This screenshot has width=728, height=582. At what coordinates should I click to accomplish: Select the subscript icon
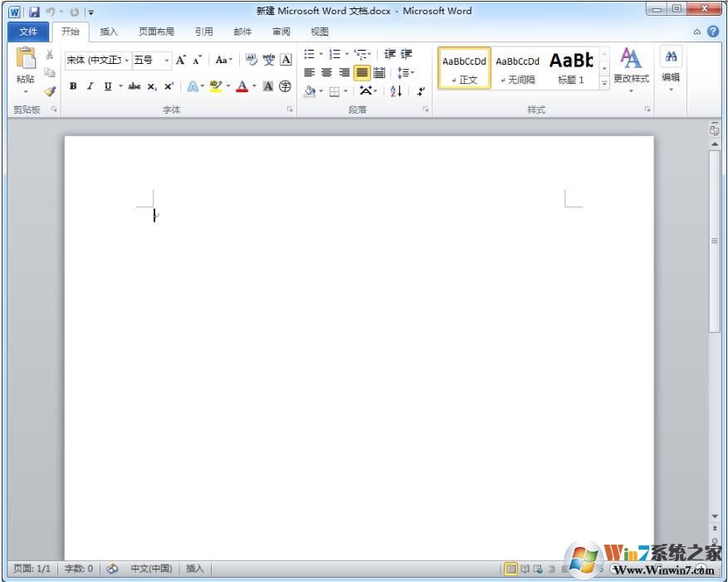tap(151, 86)
